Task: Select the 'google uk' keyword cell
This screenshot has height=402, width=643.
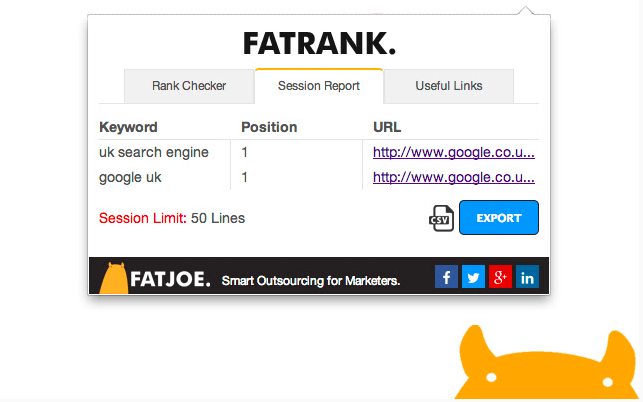Action: [x=130, y=178]
